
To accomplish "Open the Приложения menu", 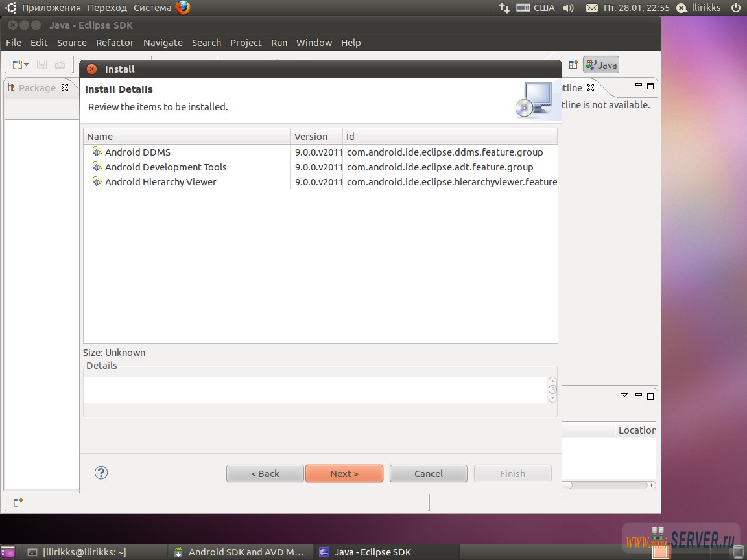I will coord(51,8).
